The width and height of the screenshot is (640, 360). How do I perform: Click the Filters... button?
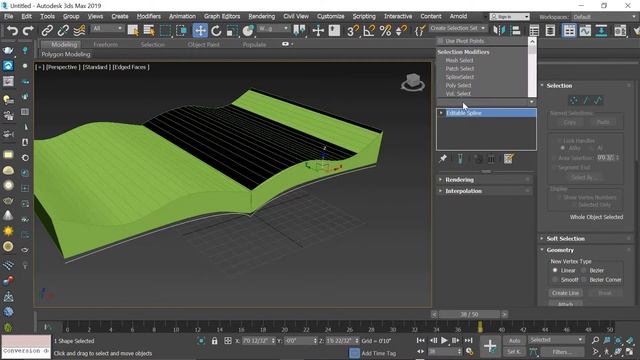click(563, 351)
